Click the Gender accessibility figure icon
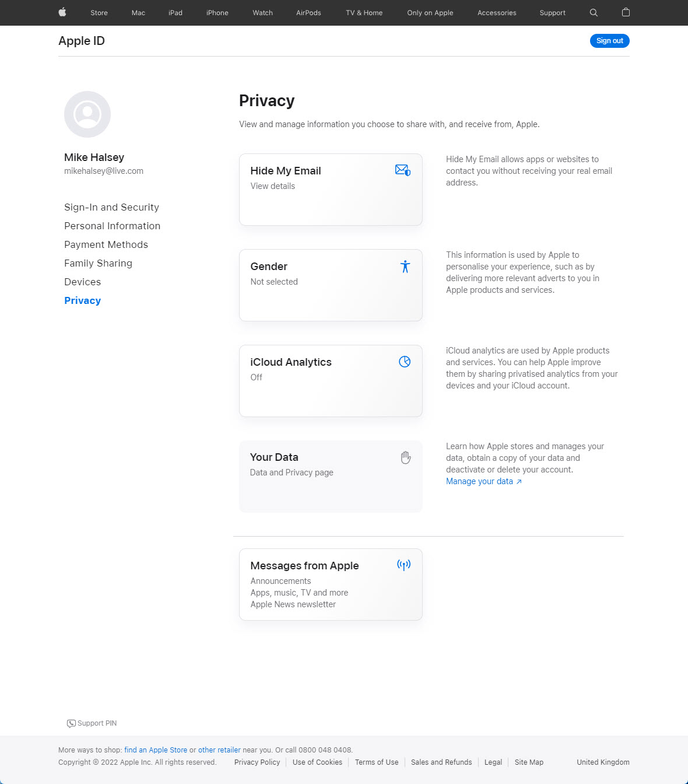Screen dimensions: 688x784 (405, 267)
